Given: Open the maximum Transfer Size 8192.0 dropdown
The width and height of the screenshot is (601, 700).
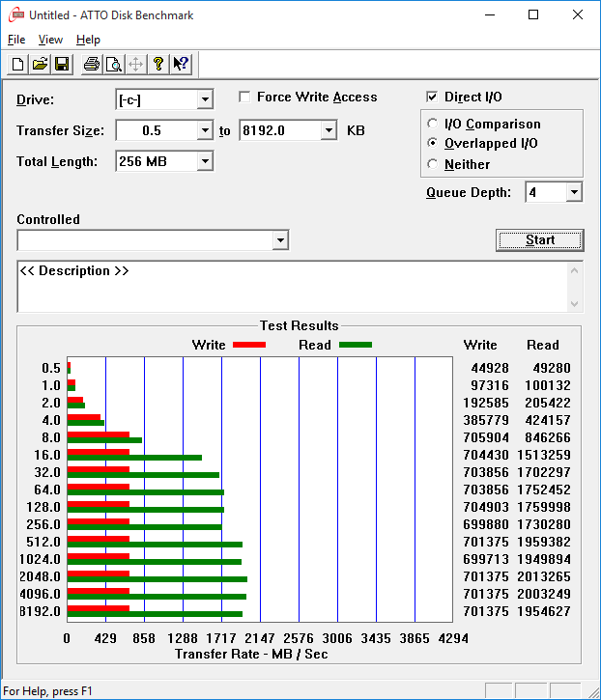Looking at the screenshot, I should pos(329,130).
